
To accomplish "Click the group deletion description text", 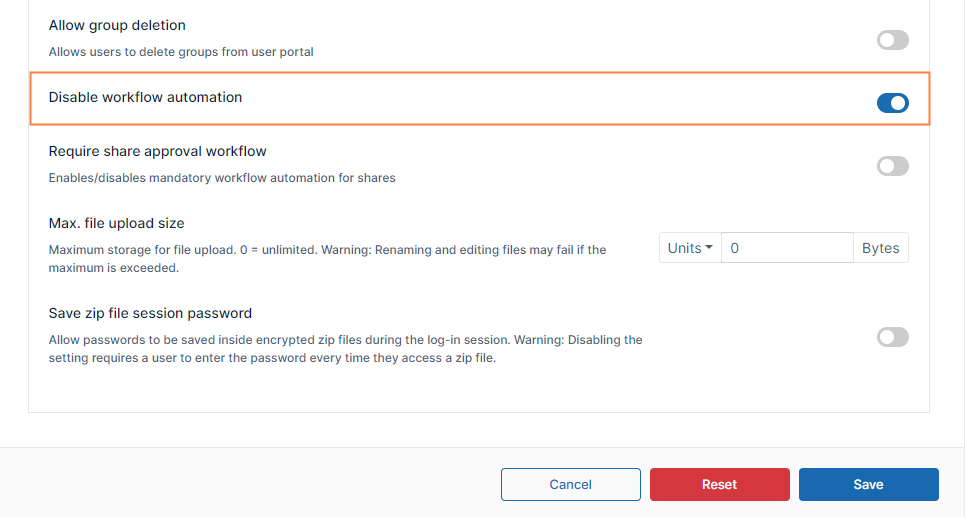I will point(181,52).
